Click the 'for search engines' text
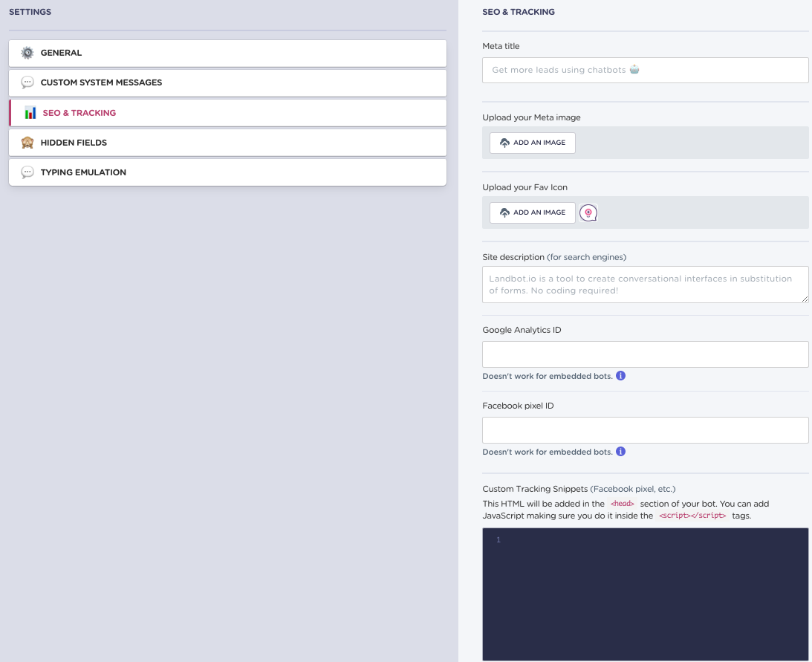The image size is (812, 662). 586,257
